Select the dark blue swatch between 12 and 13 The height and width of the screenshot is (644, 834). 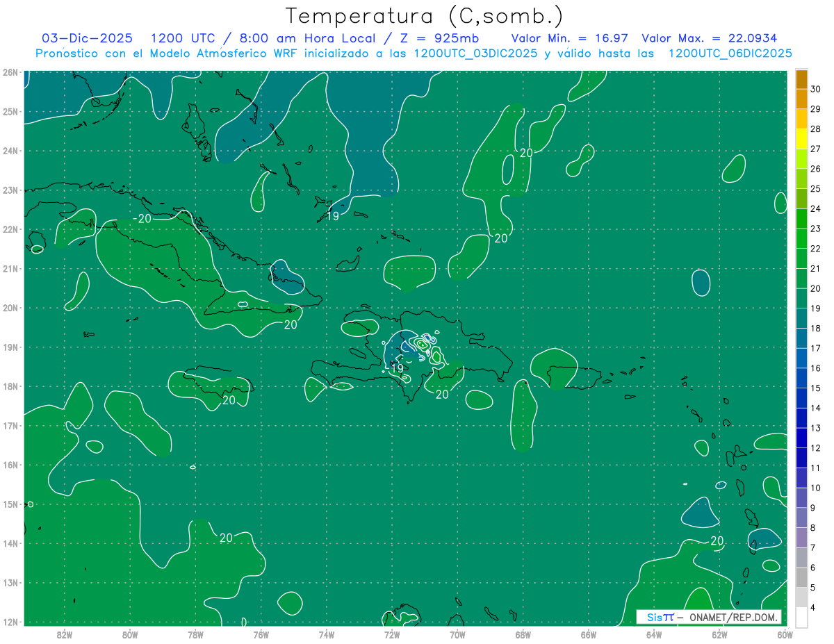coord(801,438)
